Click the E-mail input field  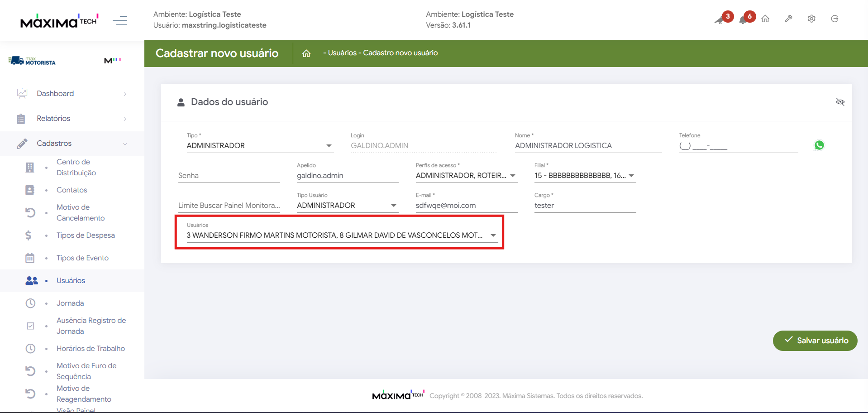tap(467, 206)
